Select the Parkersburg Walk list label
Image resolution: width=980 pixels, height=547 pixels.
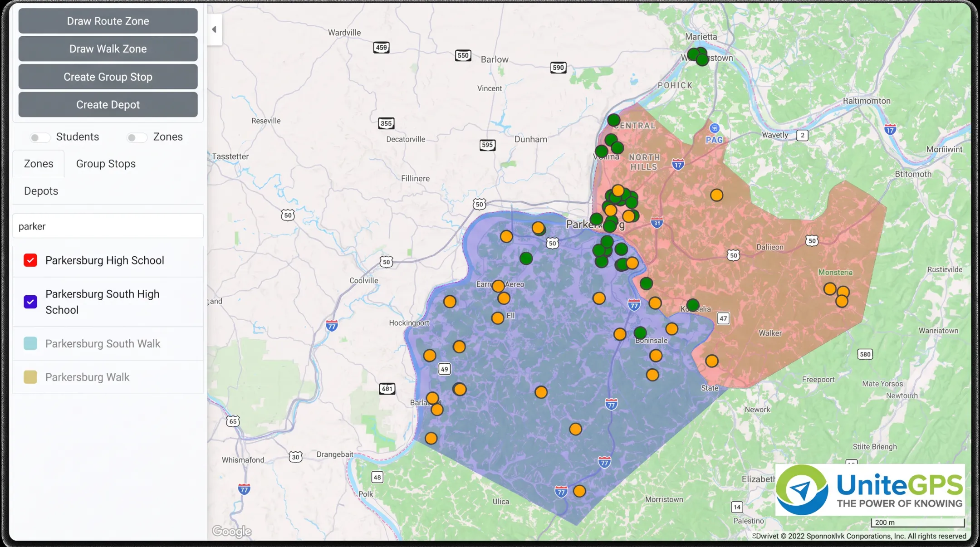click(87, 377)
